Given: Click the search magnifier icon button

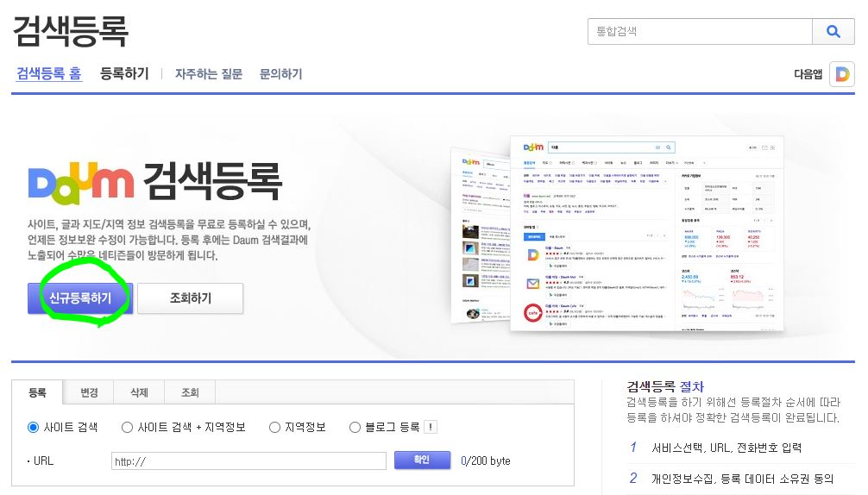Looking at the screenshot, I should click(833, 32).
